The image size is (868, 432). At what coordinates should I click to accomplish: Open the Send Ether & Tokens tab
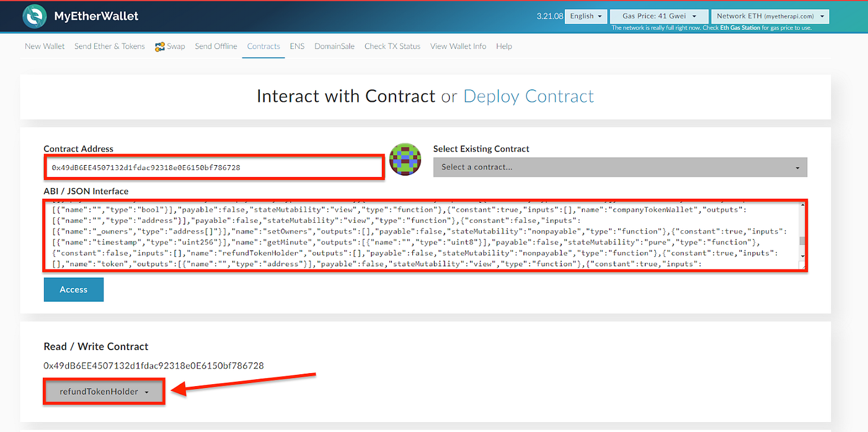point(110,47)
